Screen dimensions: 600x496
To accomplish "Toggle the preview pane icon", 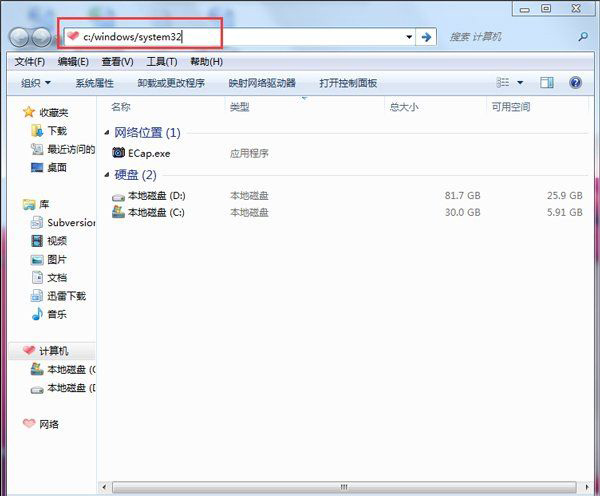I will tap(547, 83).
